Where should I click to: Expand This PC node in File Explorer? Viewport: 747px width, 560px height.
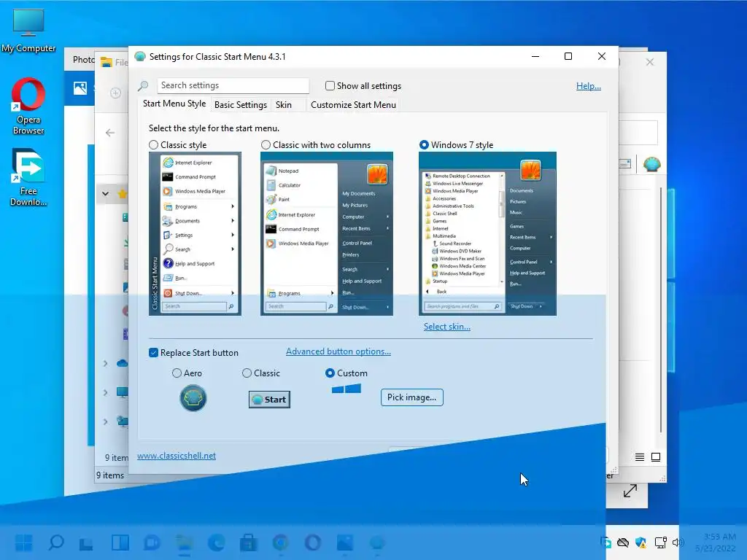click(x=105, y=392)
